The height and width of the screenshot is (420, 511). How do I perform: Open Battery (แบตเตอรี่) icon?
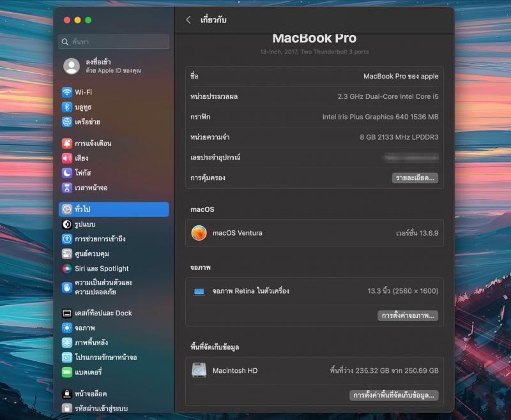(67, 372)
